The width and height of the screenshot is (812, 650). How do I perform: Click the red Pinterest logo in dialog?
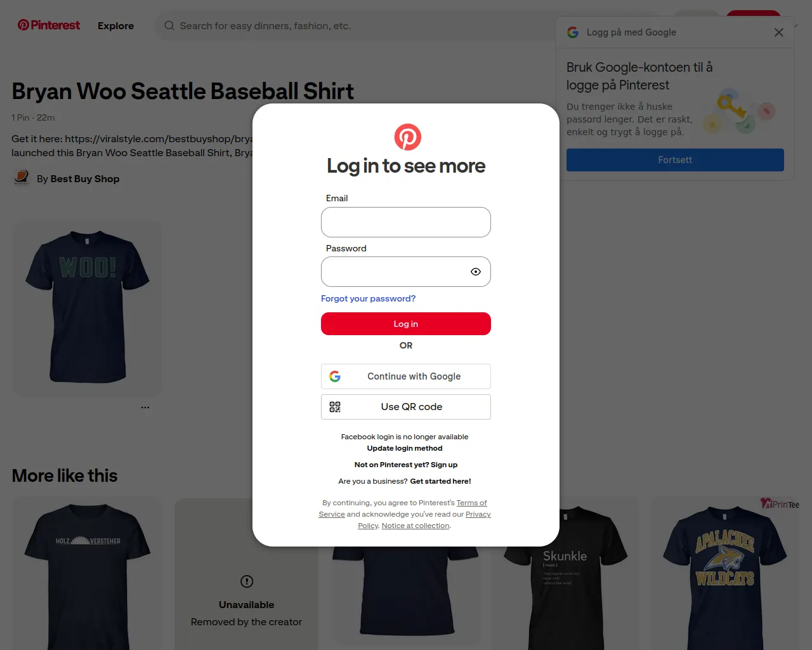(x=408, y=137)
